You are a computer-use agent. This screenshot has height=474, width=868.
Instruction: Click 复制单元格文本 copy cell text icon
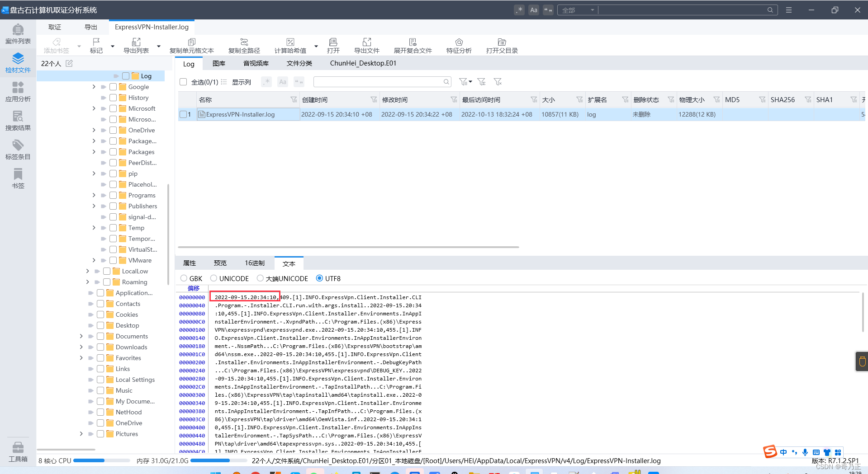pos(192,46)
